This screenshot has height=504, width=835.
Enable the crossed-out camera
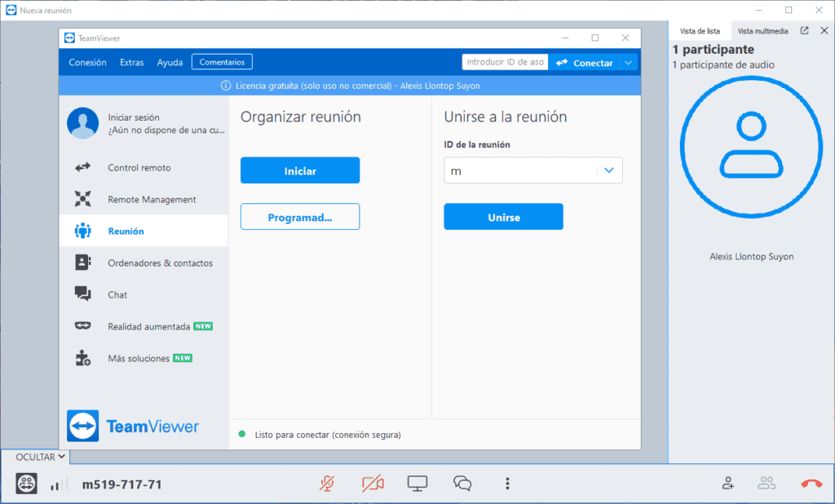373,484
